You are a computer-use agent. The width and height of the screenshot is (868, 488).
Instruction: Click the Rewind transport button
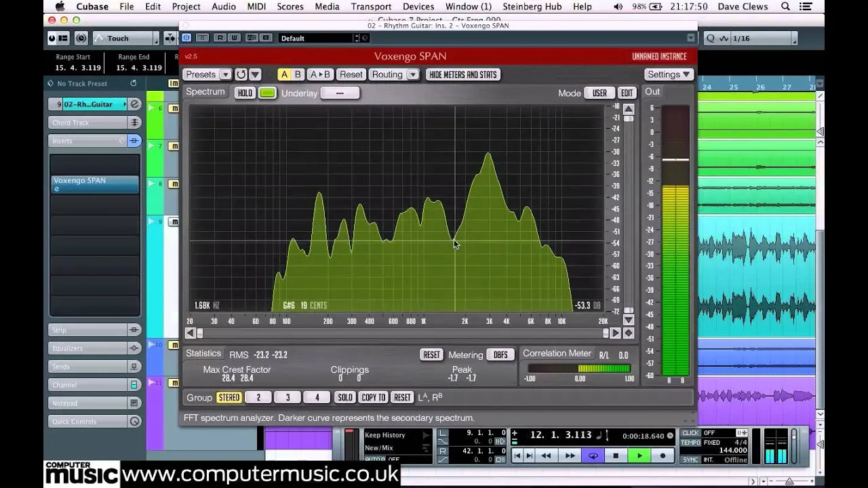pos(547,455)
